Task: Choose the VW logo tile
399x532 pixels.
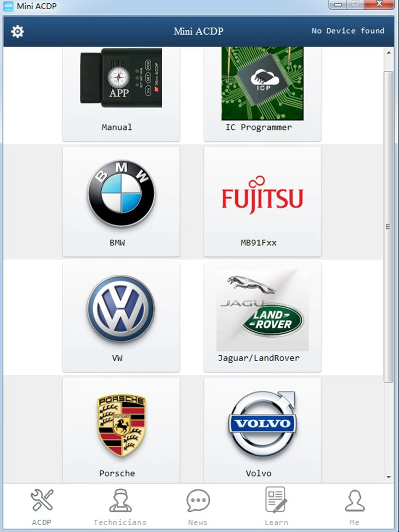Action: click(121, 317)
